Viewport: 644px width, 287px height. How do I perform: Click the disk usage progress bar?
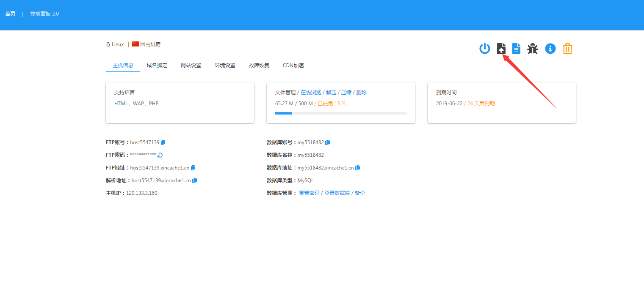(341, 113)
